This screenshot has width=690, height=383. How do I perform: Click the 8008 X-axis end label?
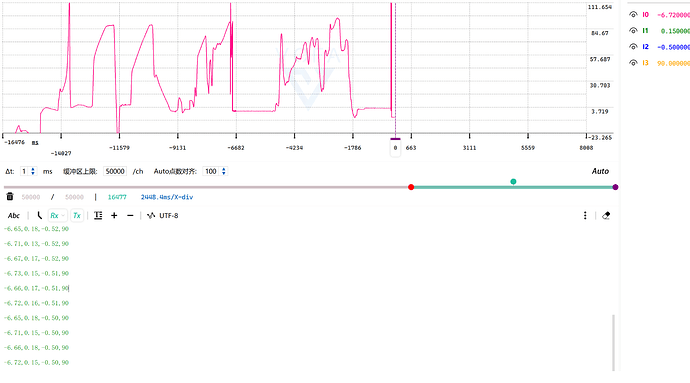586,148
